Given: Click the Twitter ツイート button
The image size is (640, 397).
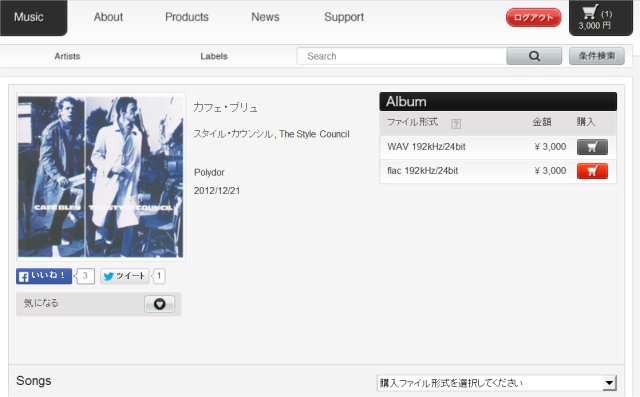Looking at the screenshot, I should [124, 276].
